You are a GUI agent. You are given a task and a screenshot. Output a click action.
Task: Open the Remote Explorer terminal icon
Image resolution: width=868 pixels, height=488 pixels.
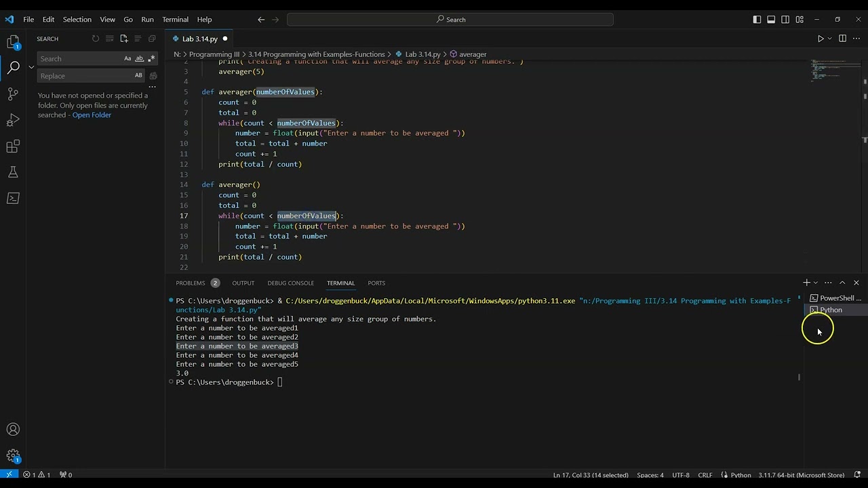[x=13, y=199]
